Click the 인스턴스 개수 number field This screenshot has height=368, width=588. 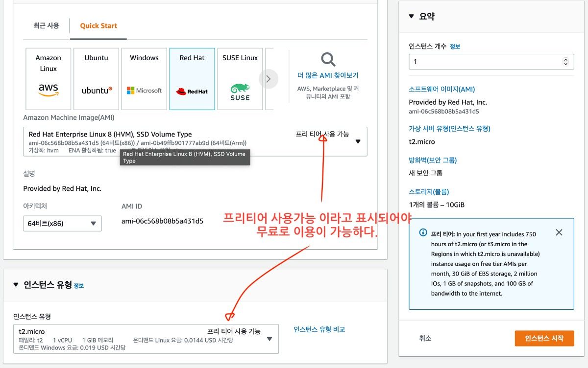tap(485, 62)
